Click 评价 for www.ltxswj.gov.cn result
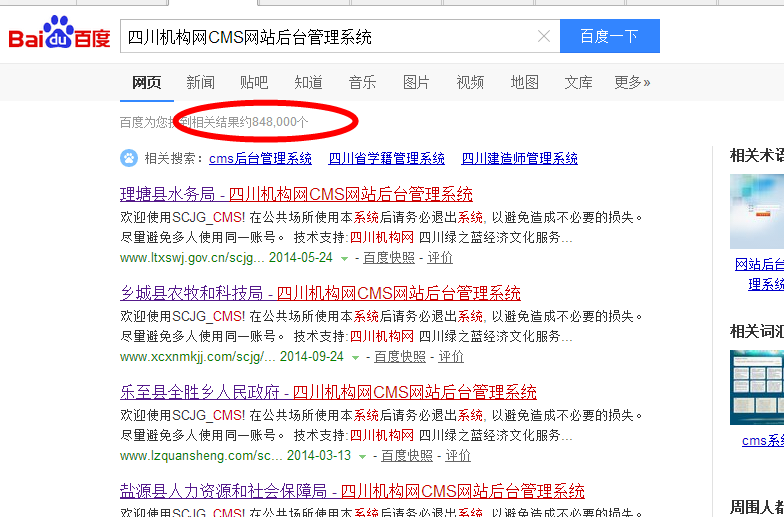The image size is (784, 517). point(440,258)
